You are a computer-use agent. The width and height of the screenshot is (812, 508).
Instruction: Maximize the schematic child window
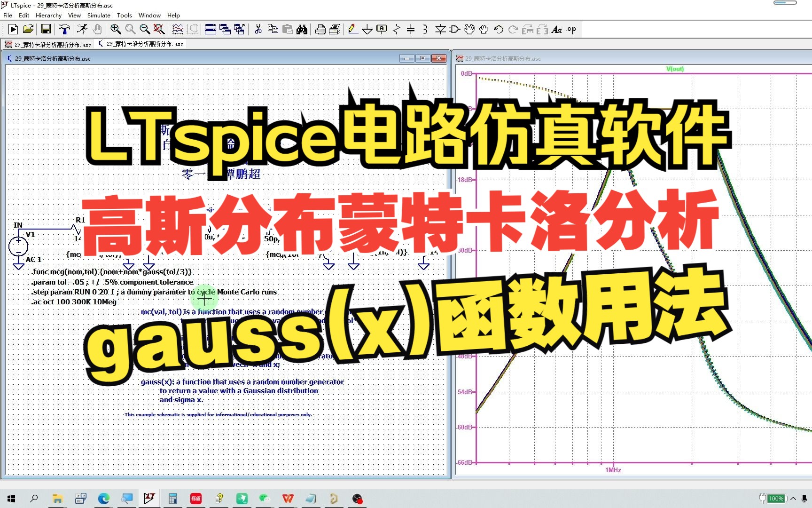(x=422, y=58)
